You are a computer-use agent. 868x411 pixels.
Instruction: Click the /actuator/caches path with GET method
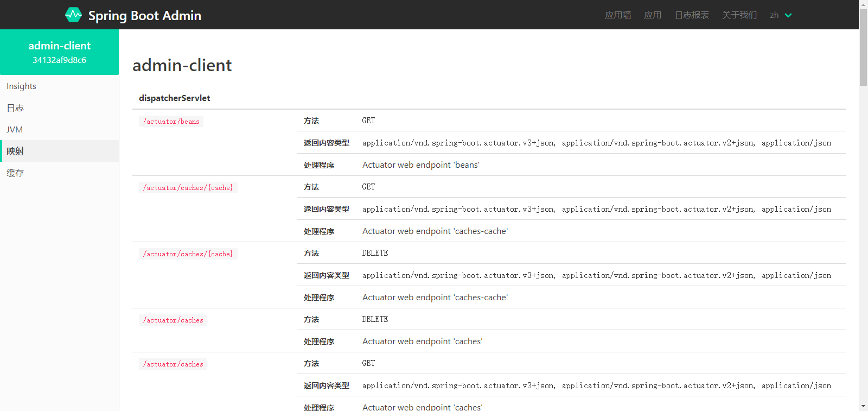pyautogui.click(x=173, y=364)
